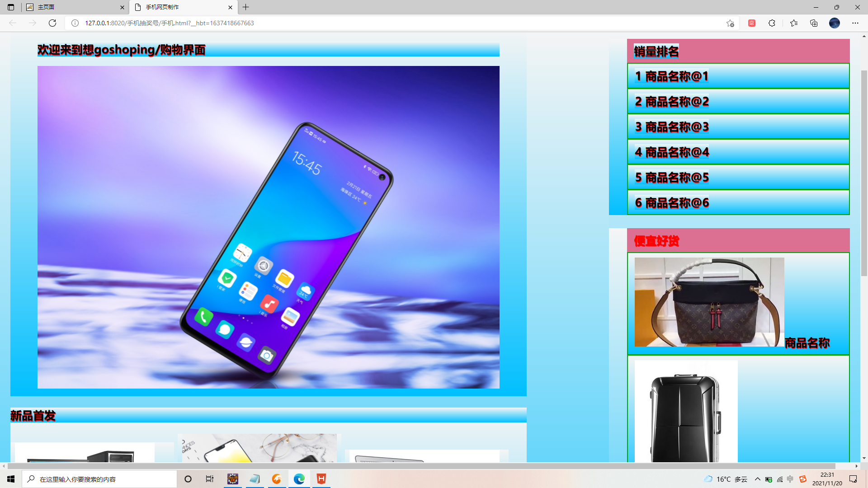868x488 pixels.
Task: Open Settings and more ellipsis menu
Action: 855,23
